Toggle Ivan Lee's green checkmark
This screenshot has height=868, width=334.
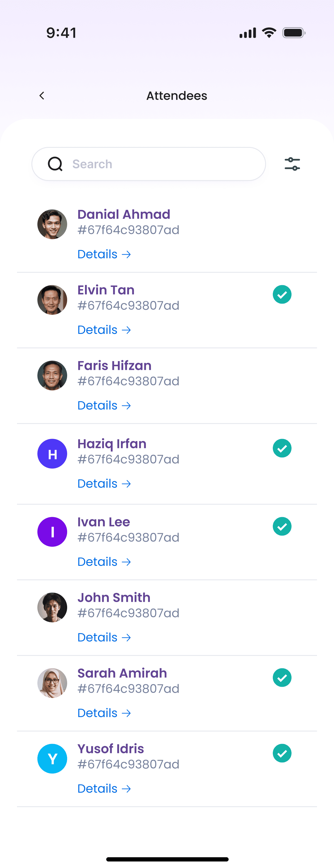(282, 526)
